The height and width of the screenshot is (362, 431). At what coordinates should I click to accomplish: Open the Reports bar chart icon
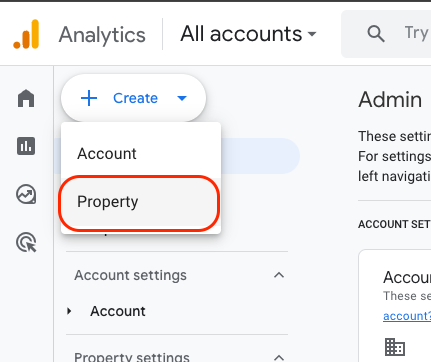click(26, 146)
